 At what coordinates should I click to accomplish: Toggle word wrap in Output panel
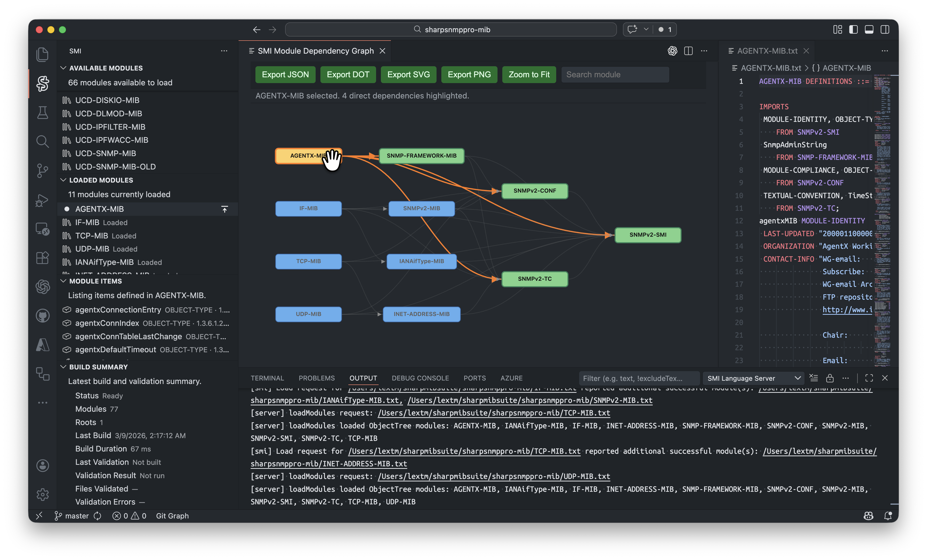(814, 378)
